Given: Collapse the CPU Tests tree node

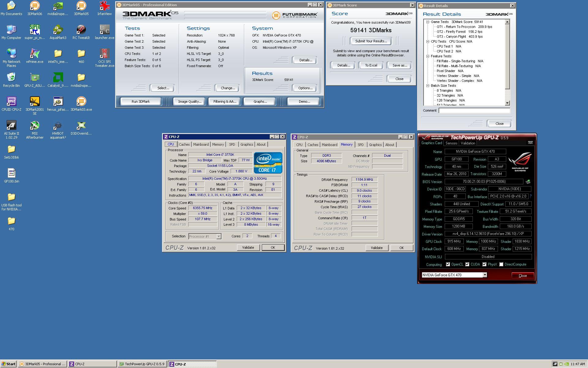Looking at the screenshot, I should click(x=428, y=41).
